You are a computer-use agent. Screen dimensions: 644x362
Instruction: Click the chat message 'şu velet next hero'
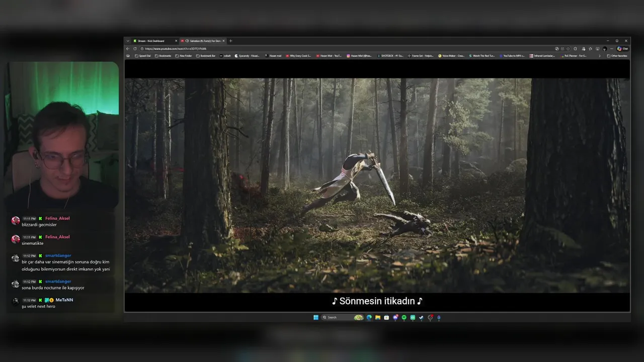[38, 306]
